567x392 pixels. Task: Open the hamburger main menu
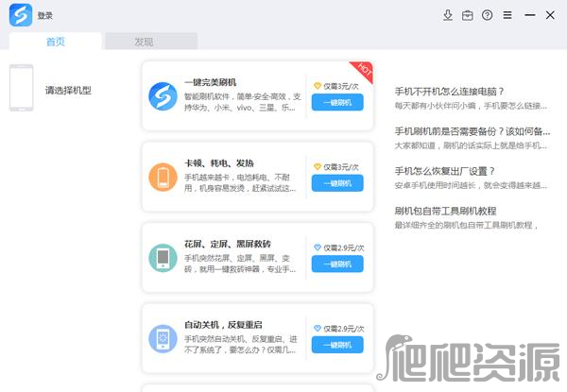pyautogui.click(x=507, y=15)
